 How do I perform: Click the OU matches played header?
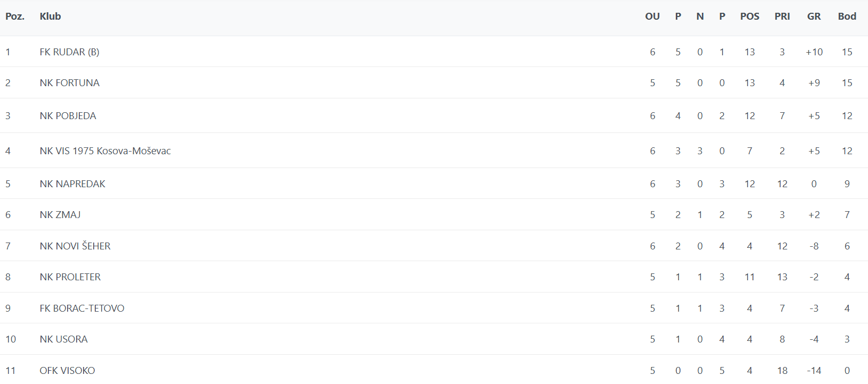(652, 16)
